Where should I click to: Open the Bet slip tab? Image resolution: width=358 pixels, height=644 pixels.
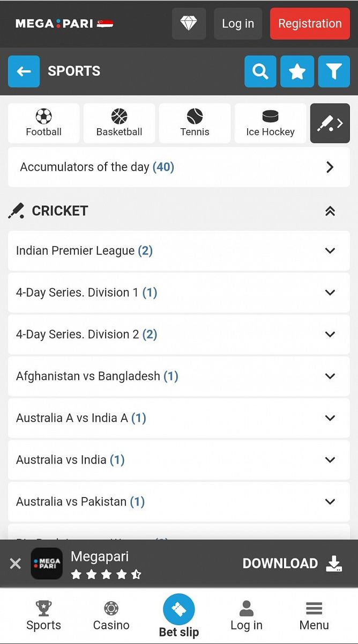(x=179, y=616)
